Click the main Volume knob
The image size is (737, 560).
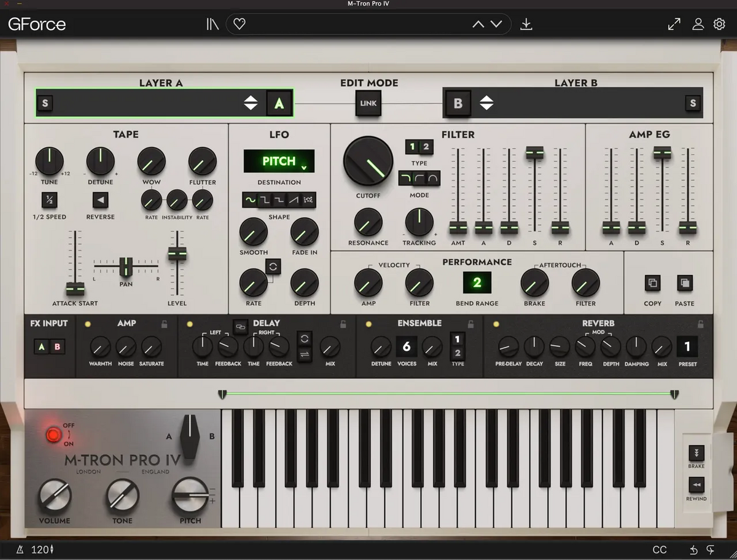click(54, 496)
